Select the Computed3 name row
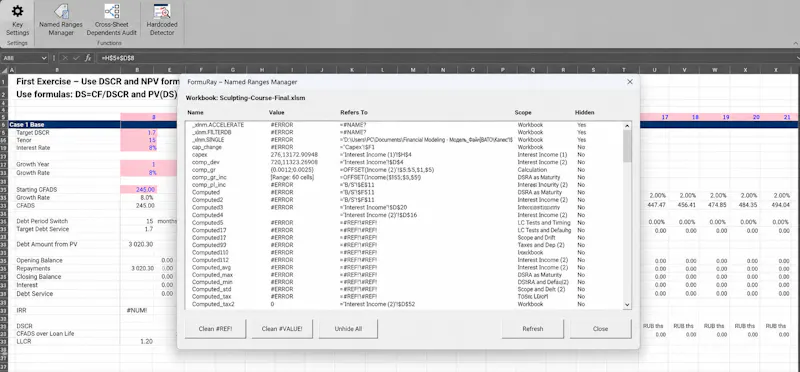This screenshot has height=372, width=800. 404,207
